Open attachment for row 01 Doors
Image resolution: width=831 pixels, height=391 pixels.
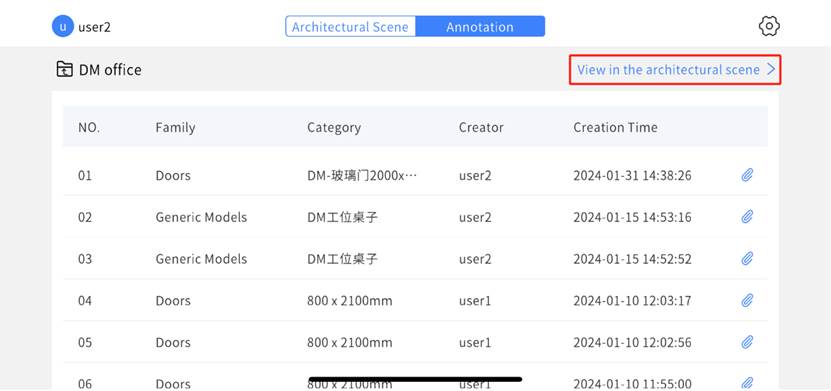pos(747,175)
